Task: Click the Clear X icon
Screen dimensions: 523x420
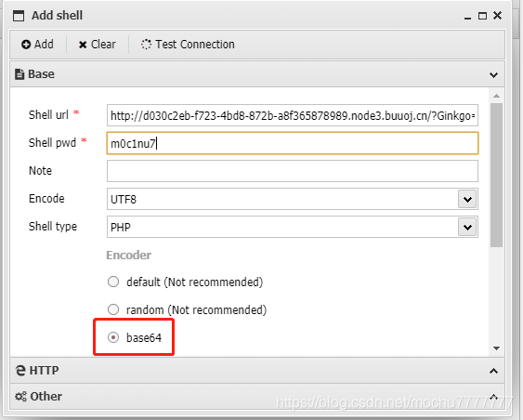Action: point(83,45)
